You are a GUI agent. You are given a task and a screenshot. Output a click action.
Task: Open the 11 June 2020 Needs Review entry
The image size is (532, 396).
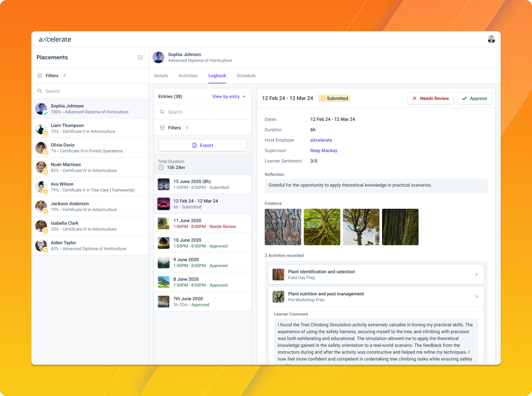(203, 223)
